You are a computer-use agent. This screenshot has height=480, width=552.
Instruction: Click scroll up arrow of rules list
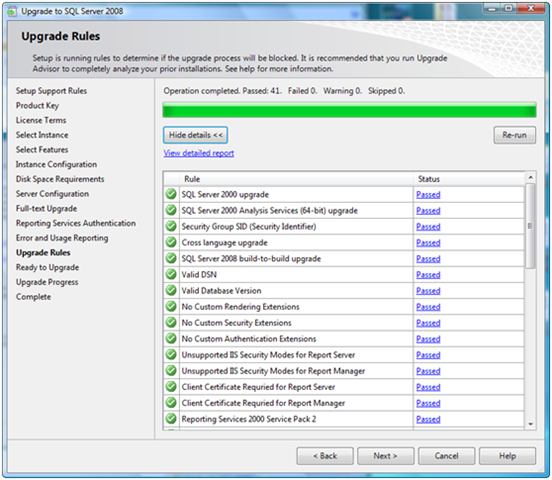tap(530, 177)
